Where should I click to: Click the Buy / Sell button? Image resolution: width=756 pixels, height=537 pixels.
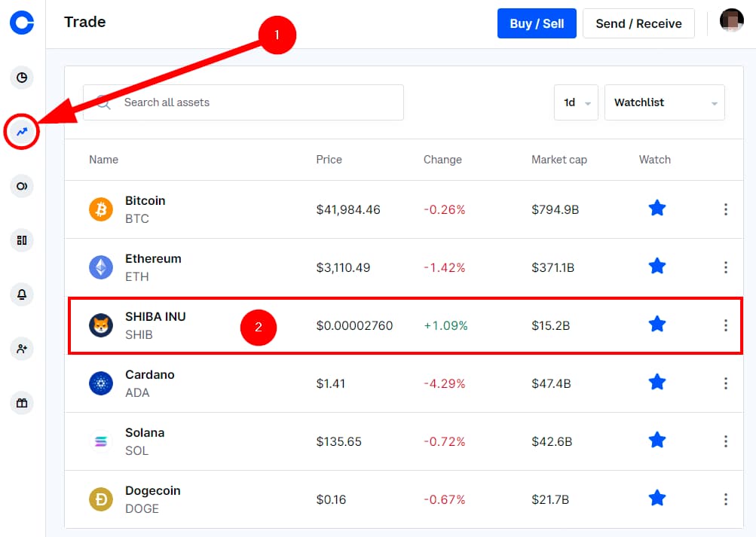click(537, 23)
